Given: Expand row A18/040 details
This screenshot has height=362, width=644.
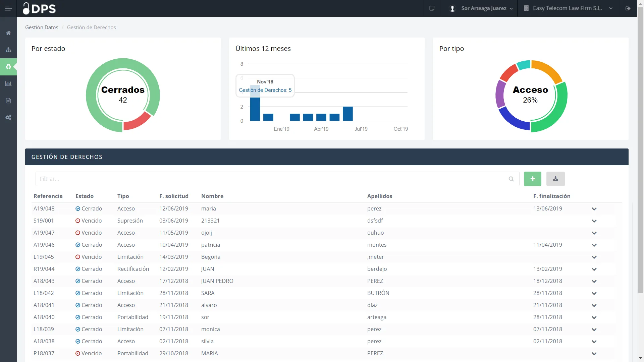Looking at the screenshot, I should coord(594,317).
